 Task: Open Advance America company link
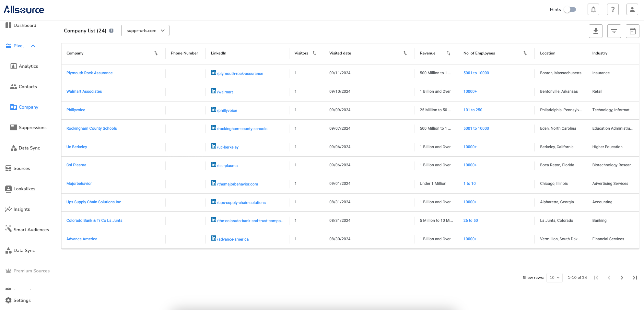pos(82,239)
